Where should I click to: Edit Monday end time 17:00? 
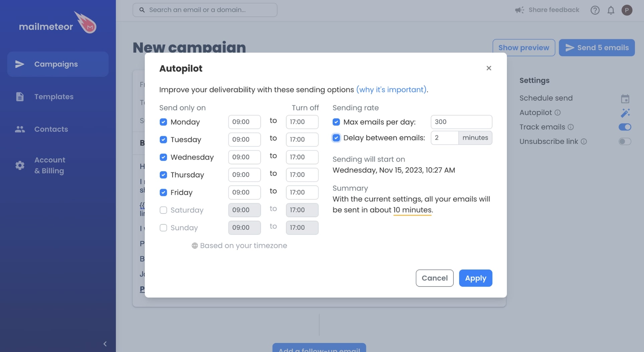[302, 122]
